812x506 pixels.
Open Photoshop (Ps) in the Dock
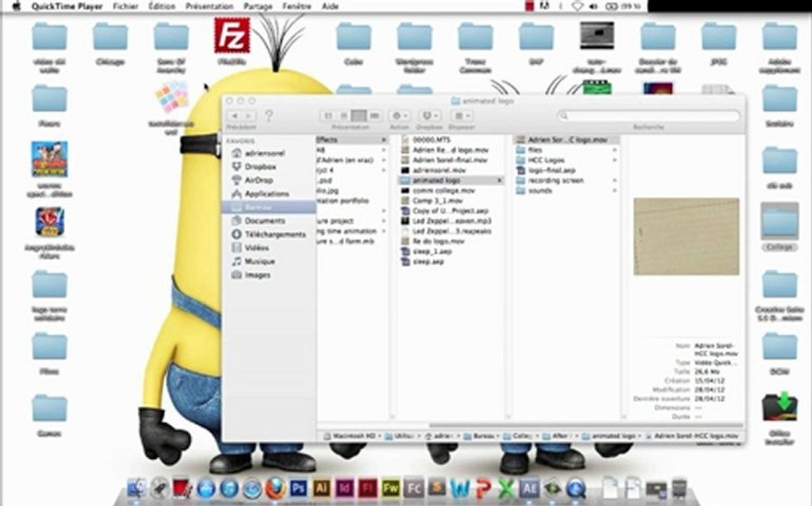(x=299, y=488)
